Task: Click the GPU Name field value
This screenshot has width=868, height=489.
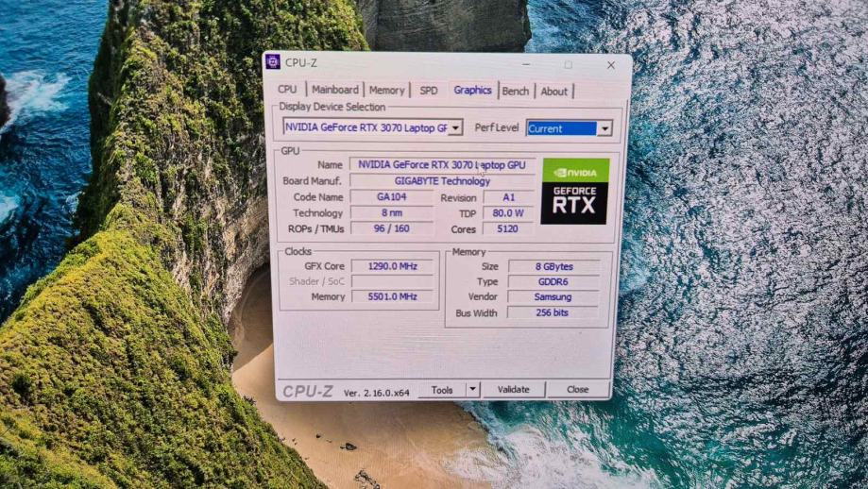Action: (442, 165)
